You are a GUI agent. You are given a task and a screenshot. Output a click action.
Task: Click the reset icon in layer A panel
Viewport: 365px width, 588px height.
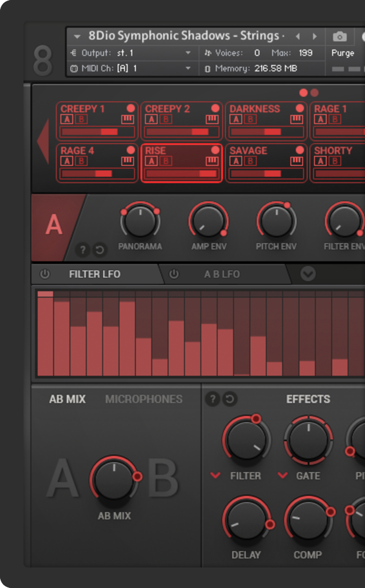100,250
